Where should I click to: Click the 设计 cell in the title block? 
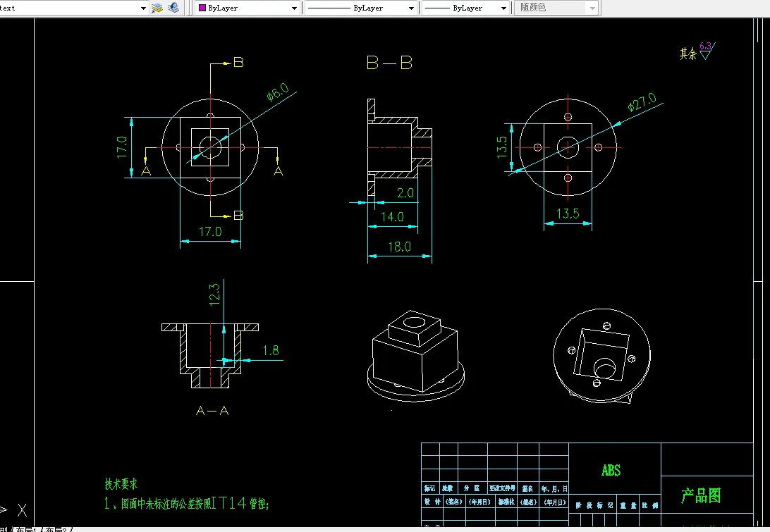[x=432, y=502]
